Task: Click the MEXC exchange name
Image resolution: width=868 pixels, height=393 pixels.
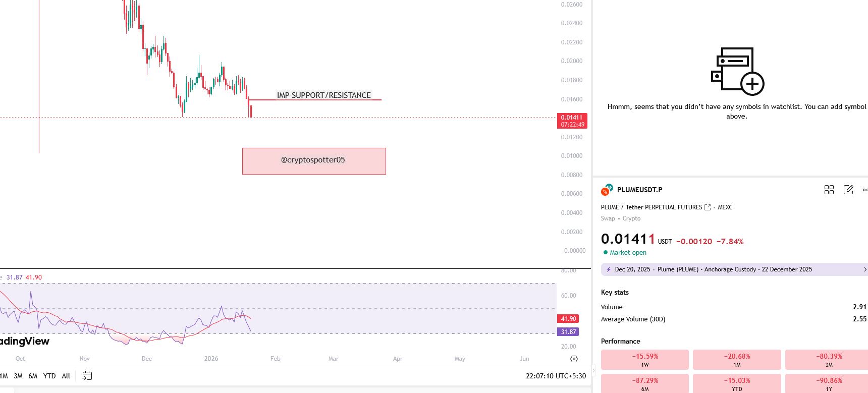Action: [725, 207]
